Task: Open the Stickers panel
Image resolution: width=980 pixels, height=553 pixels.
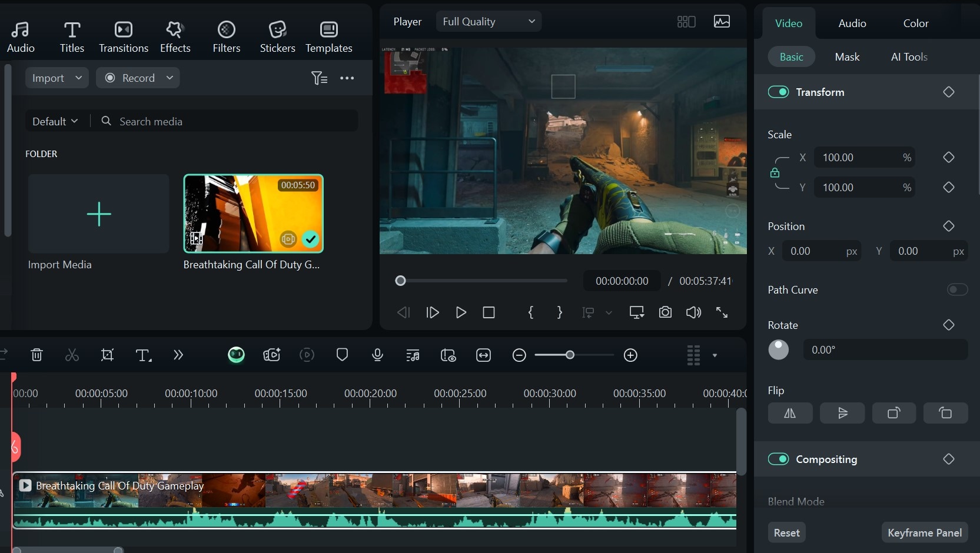Action: tap(277, 36)
